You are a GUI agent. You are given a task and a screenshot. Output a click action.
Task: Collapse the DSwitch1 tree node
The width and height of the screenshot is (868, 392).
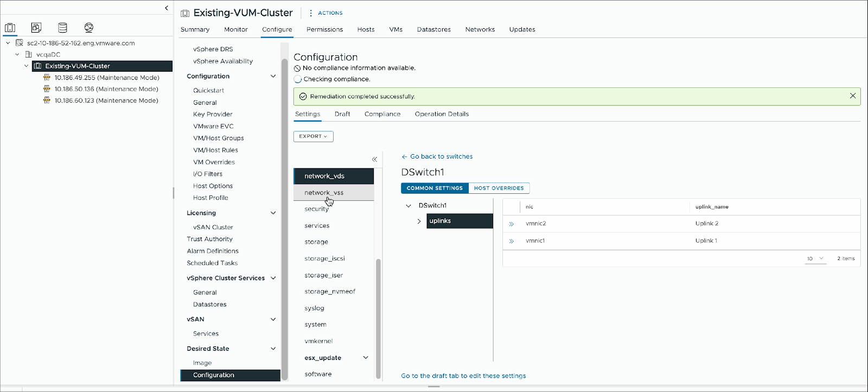click(x=409, y=206)
